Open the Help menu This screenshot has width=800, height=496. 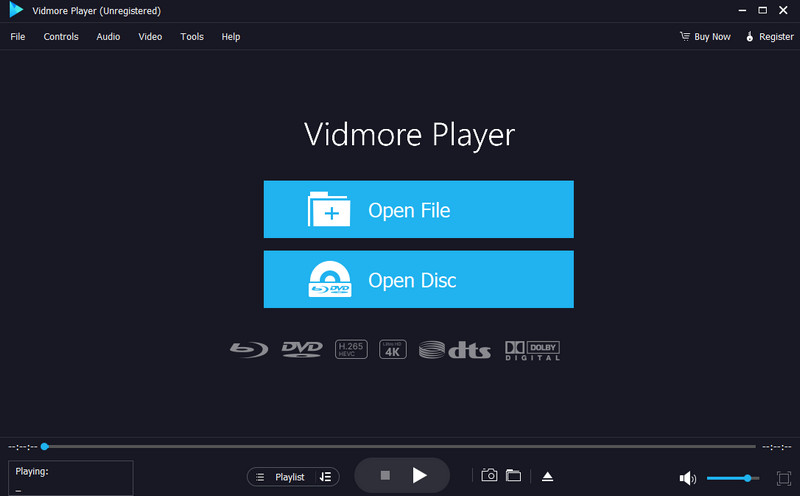click(x=231, y=37)
